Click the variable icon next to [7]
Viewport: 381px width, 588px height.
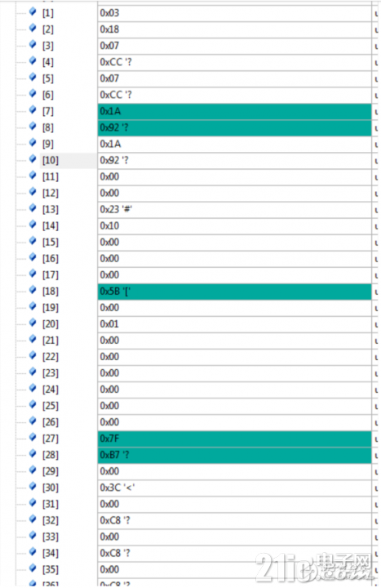point(33,109)
